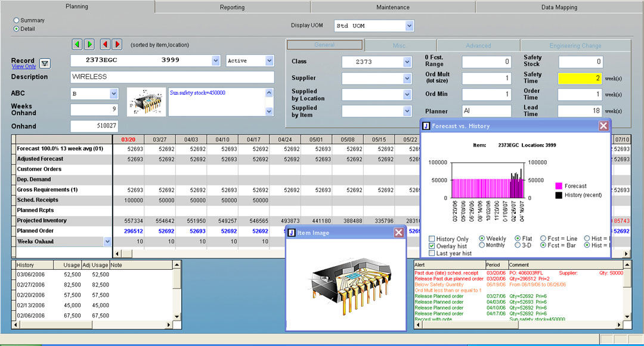
Task: Toggle the Overlay hist checkbox
Action: [x=432, y=246]
